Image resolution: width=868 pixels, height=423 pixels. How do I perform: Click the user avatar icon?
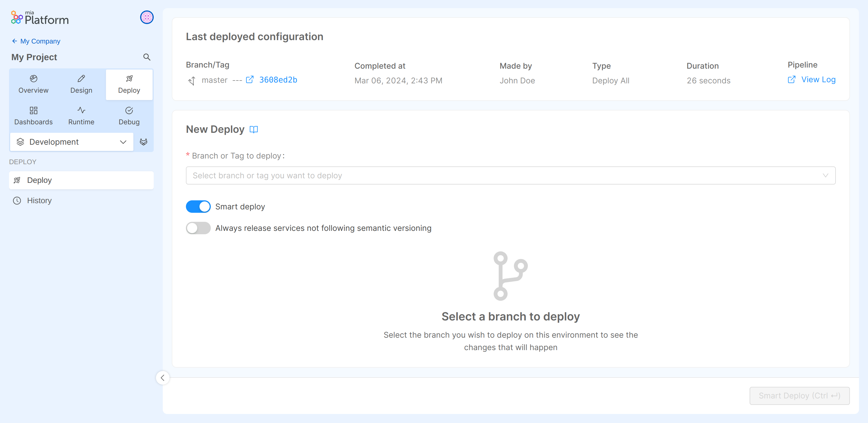click(x=147, y=17)
